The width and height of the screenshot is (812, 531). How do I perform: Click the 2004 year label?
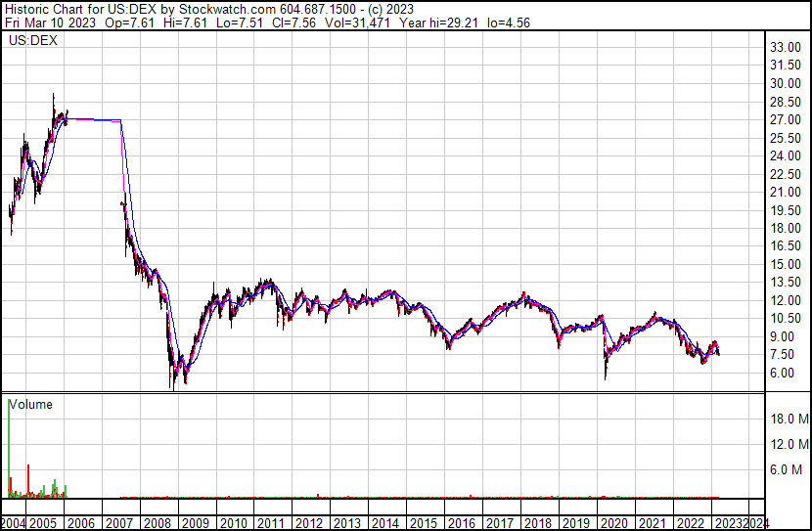pos(13,523)
